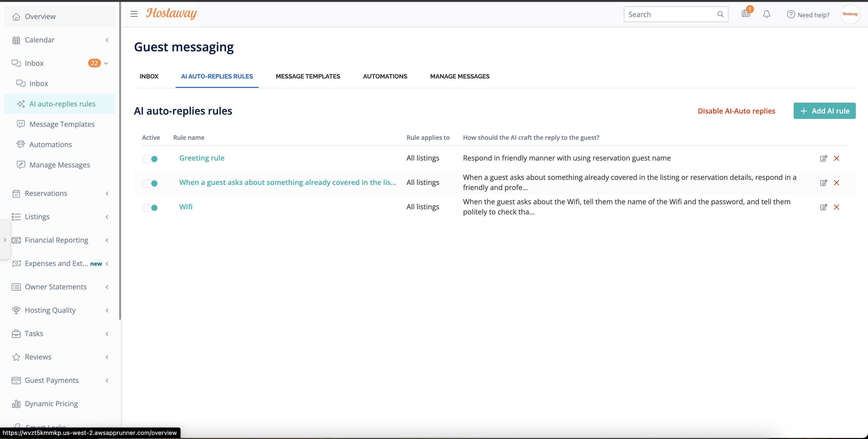The height and width of the screenshot is (439, 868).
Task: Click the Hosting Quality trophy icon
Action: [16, 310]
